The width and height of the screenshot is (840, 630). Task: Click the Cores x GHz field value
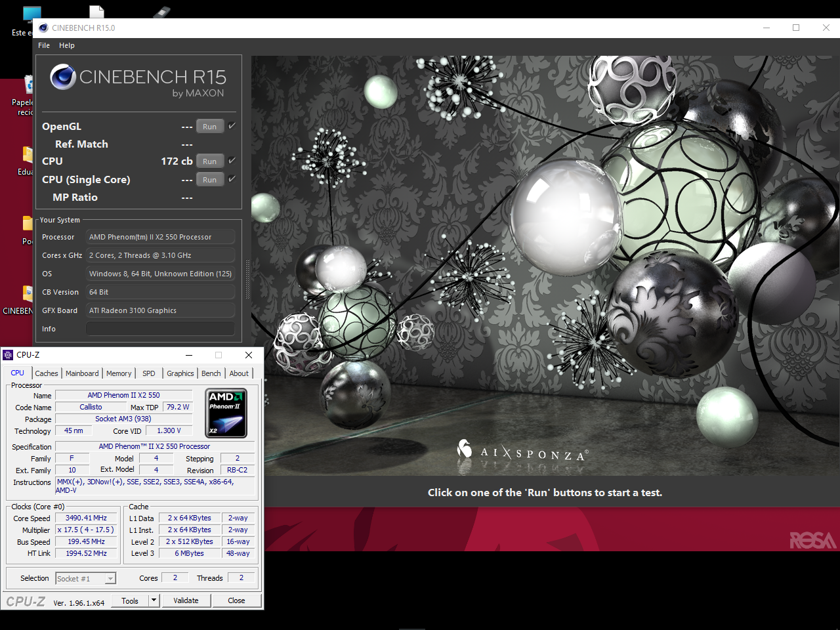(x=160, y=255)
